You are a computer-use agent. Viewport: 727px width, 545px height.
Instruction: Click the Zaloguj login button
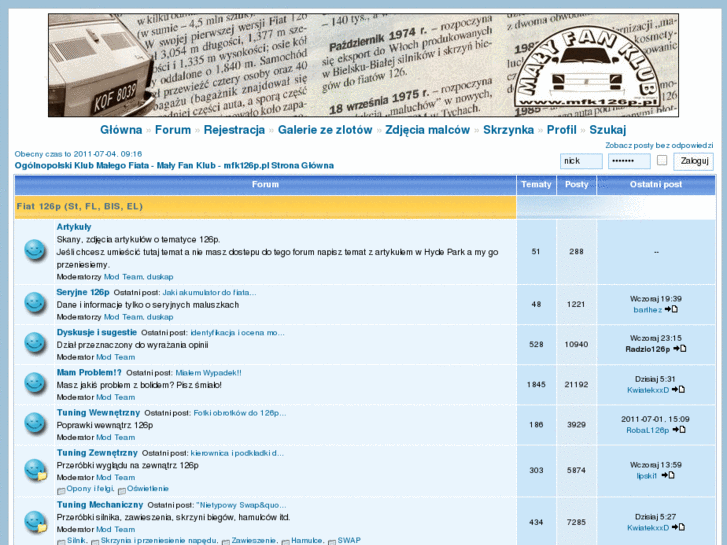pyautogui.click(x=694, y=161)
